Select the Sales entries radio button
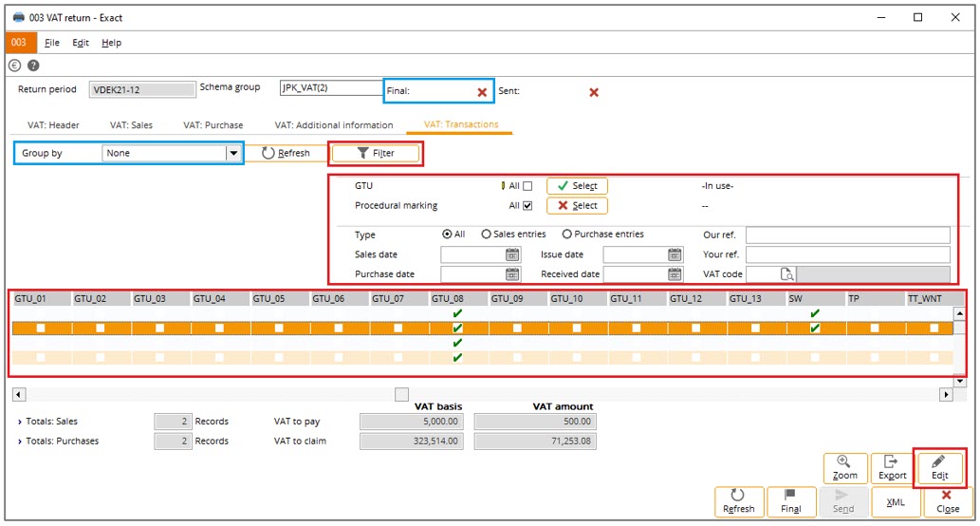Viewport: 980px width, 526px height. [x=487, y=235]
